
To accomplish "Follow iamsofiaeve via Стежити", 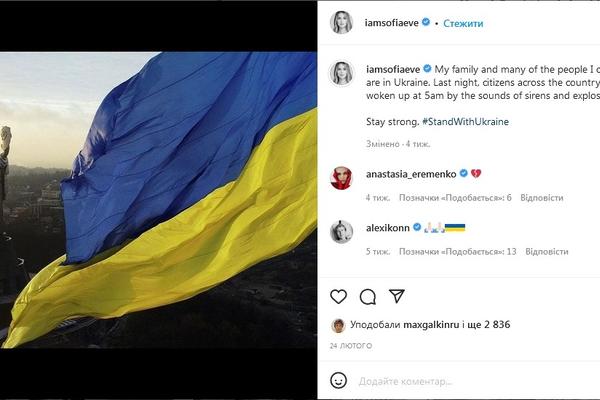I will point(463,23).
